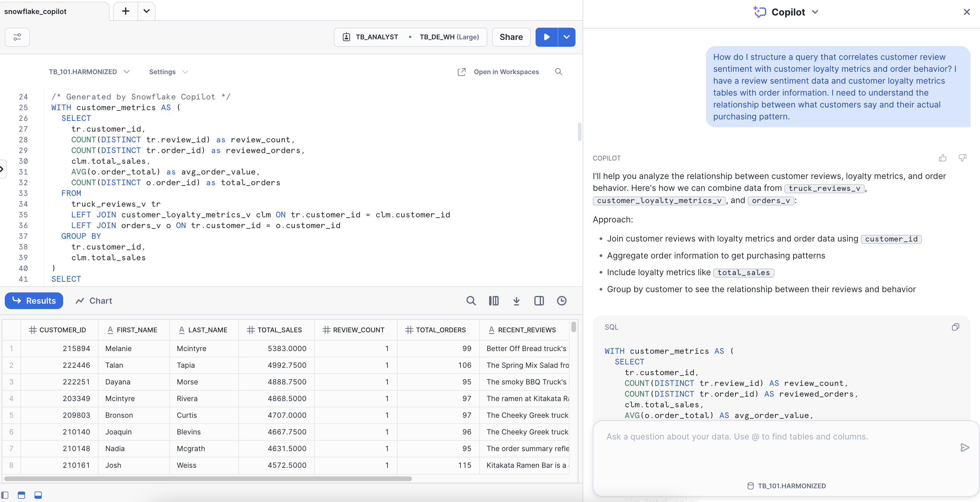Open the filters slider icon button
Screen dimensions: 980x502
(x=17, y=37)
